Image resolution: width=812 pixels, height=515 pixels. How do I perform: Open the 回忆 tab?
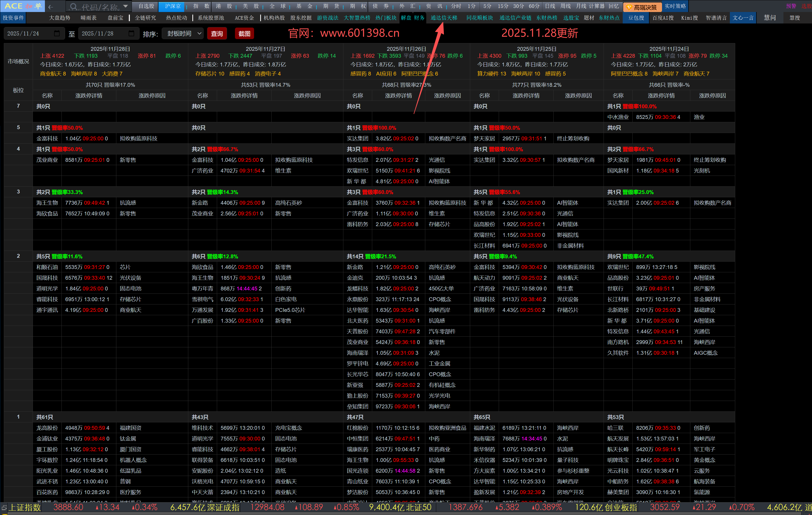[x=614, y=6]
